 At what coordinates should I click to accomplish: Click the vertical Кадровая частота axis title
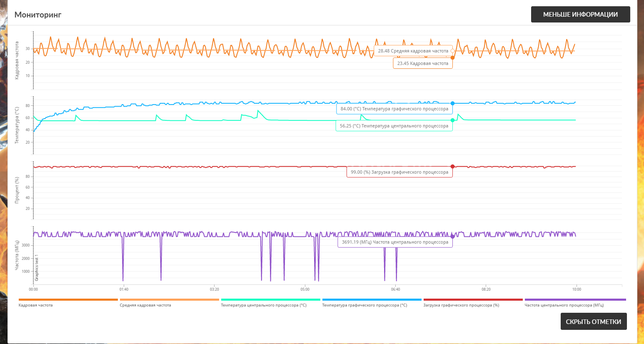click(17, 60)
